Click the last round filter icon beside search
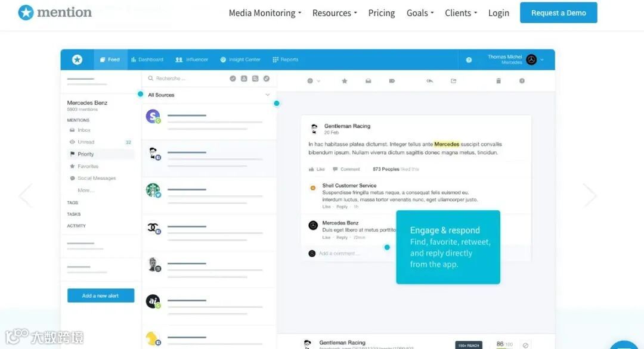The image size is (644, 349). pos(267,79)
